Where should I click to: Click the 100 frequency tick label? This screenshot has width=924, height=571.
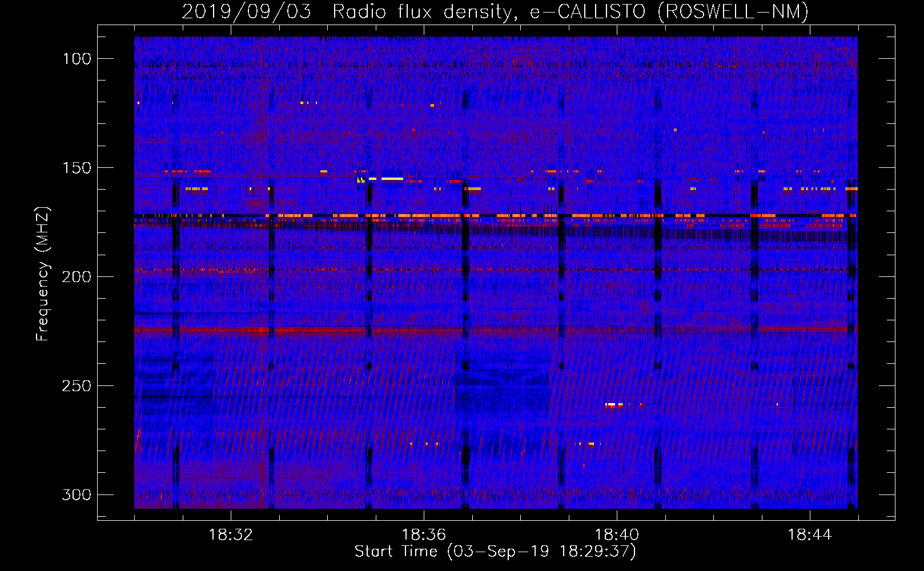coord(77,59)
